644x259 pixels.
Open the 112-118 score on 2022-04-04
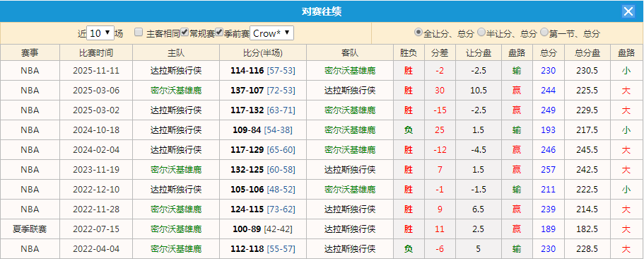[x=247, y=248]
